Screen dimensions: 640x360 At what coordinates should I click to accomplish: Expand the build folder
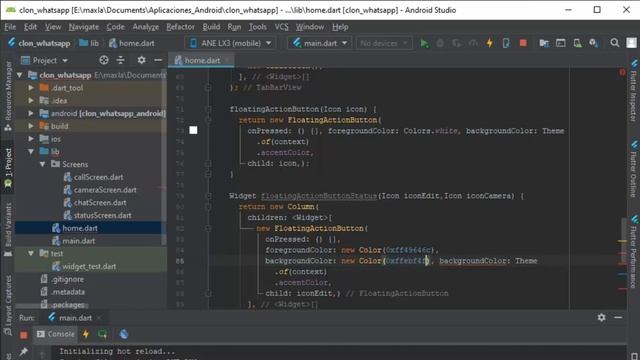[x=31, y=126]
